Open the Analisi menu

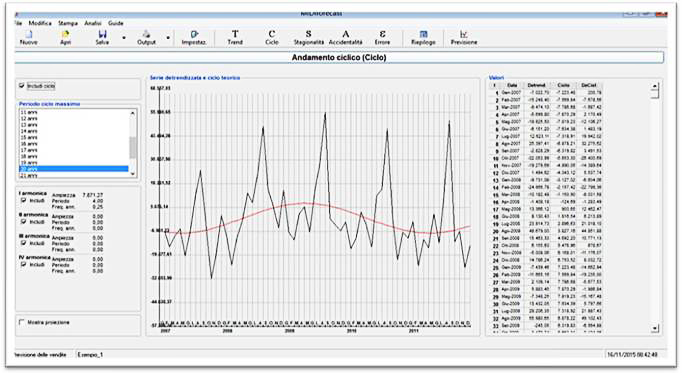[x=93, y=23]
